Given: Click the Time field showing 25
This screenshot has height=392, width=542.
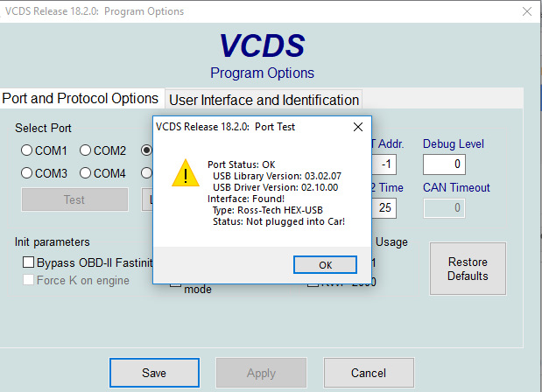Looking at the screenshot, I should pyautogui.click(x=386, y=207).
